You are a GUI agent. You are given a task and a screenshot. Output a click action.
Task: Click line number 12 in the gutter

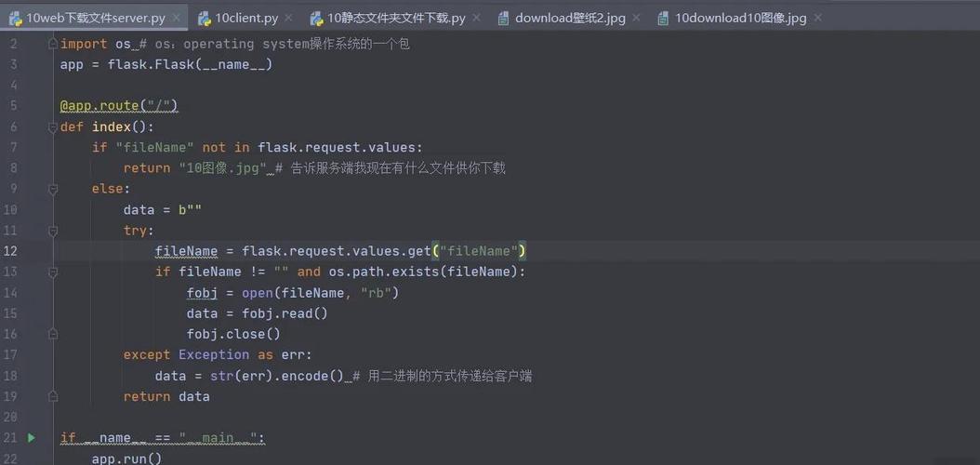pyautogui.click(x=10, y=251)
